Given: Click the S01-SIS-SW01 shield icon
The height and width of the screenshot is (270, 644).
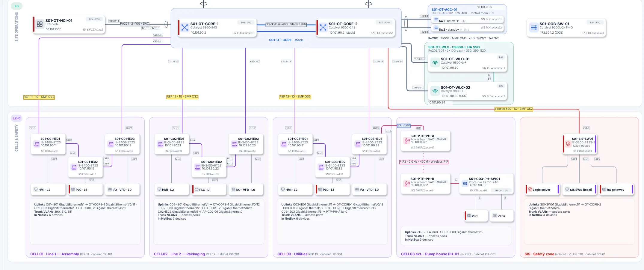Looking at the screenshot, I should point(568,144).
